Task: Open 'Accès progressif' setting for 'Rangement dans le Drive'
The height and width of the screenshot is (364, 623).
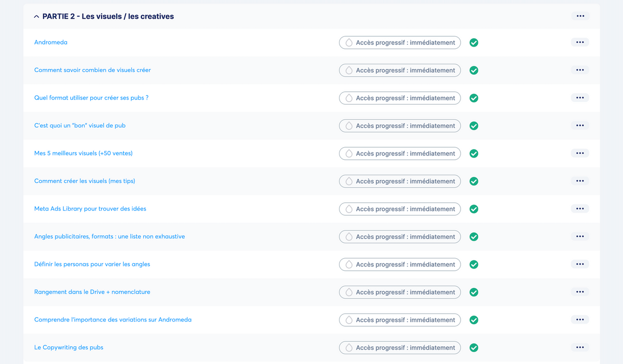Action: pyautogui.click(x=400, y=292)
